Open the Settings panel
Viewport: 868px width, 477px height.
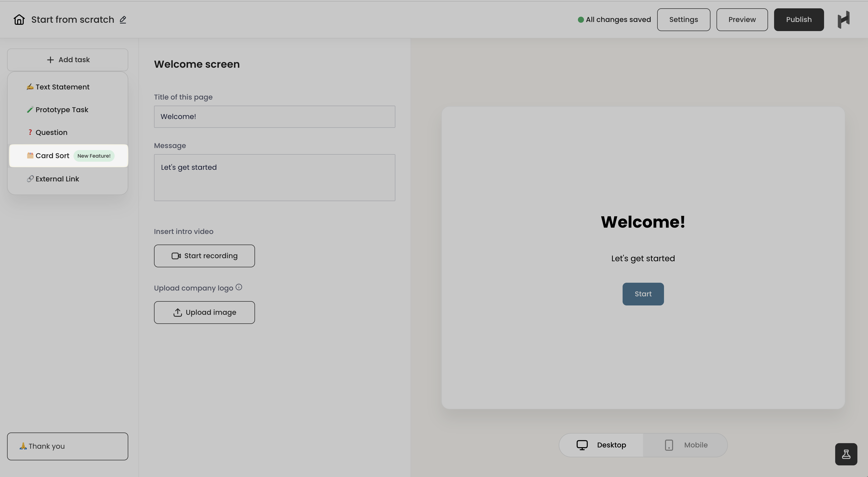click(x=684, y=19)
